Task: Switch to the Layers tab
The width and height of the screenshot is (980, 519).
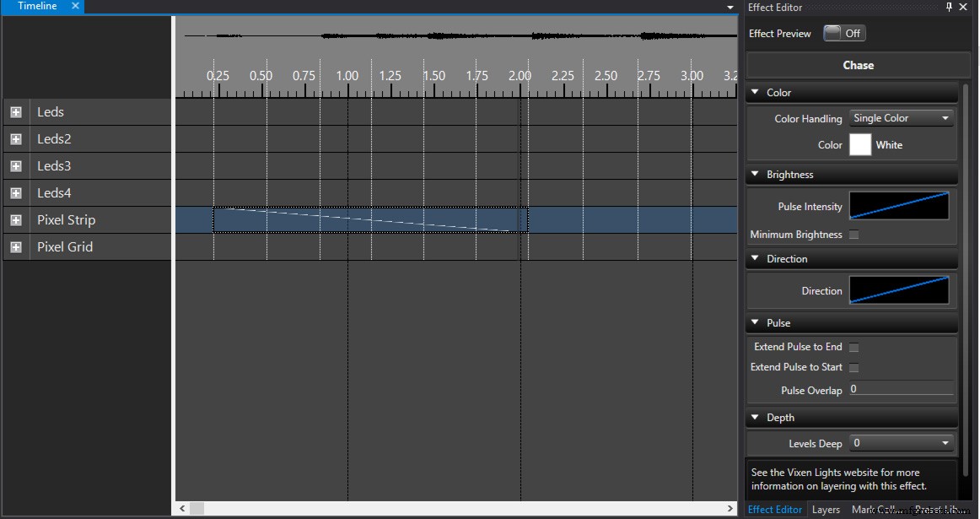Action: pos(826,510)
